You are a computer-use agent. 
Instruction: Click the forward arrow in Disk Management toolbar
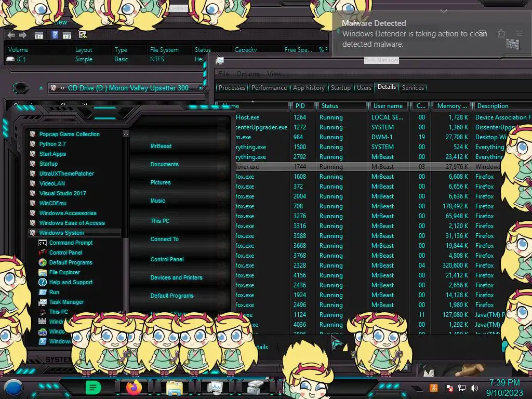point(23,35)
